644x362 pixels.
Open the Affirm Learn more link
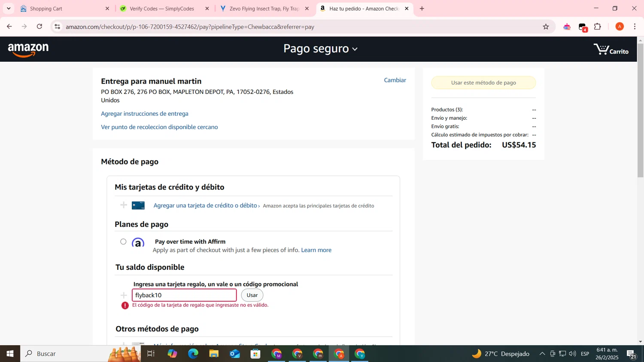pos(316,250)
